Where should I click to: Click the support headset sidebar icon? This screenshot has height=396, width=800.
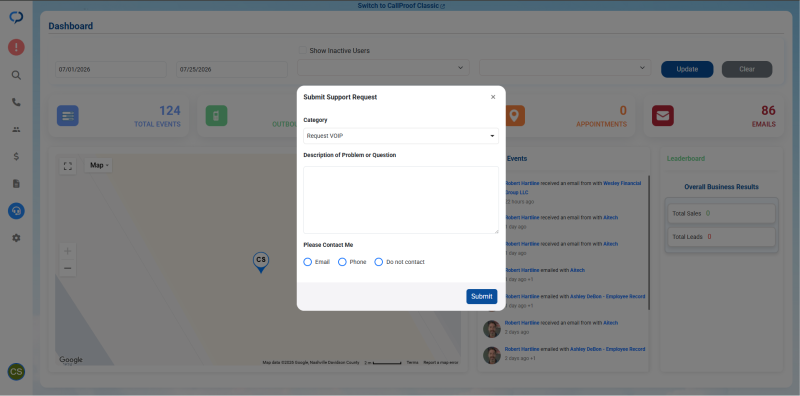point(16,211)
